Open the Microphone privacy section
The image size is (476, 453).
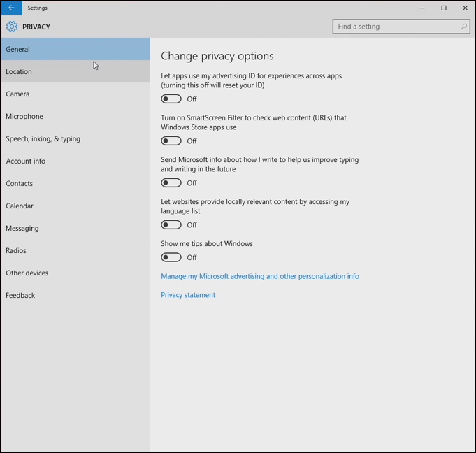(75, 116)
